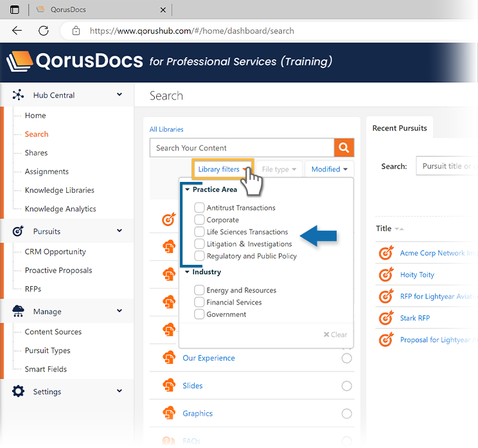Collapse the Hub Central section chevron
This screenshot has height=448, width=478.
(119, 94)
